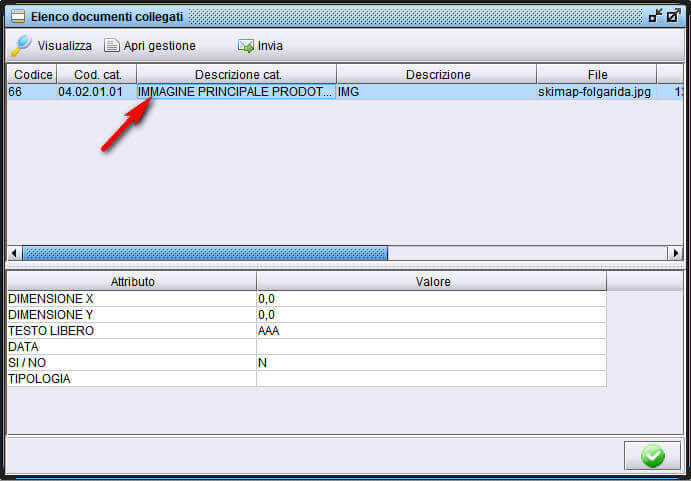The height and width of the screenshot is (481, 691).
Task: Click the AAA value cell
Action: (431, 331)
